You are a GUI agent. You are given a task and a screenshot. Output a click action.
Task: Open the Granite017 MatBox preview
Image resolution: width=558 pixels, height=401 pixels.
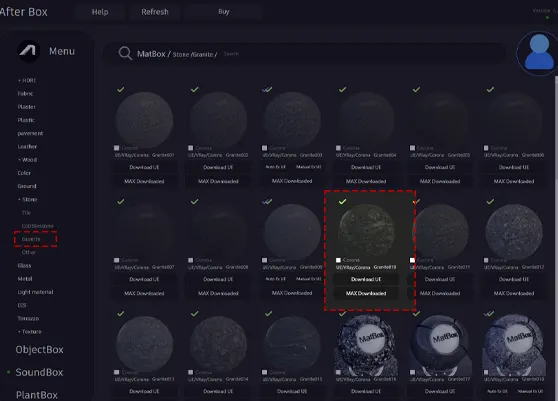tap(440, 344)
